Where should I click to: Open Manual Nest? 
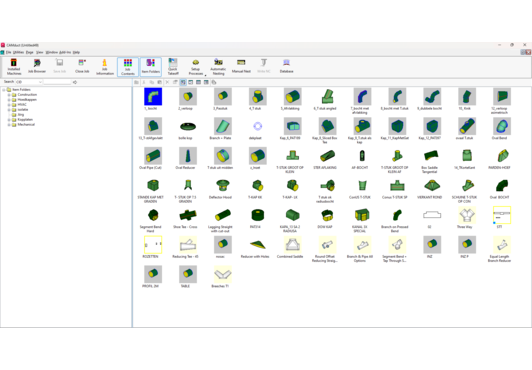[241, 66]
